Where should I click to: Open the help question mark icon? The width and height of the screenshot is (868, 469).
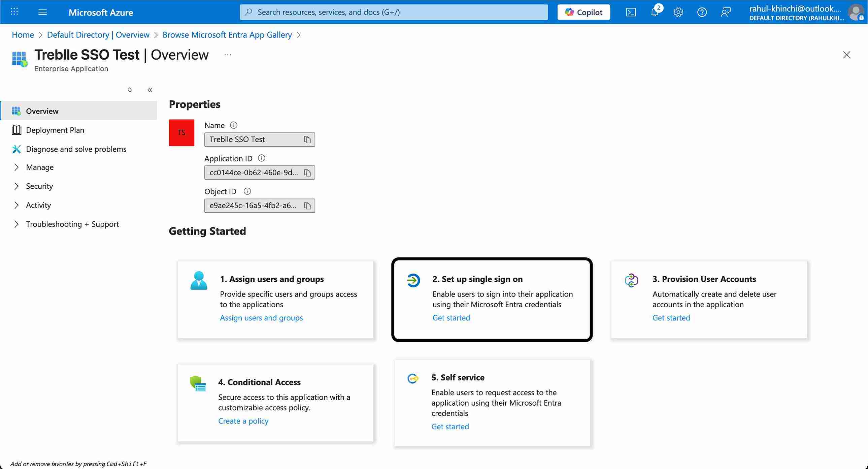[x=702, y=12]
